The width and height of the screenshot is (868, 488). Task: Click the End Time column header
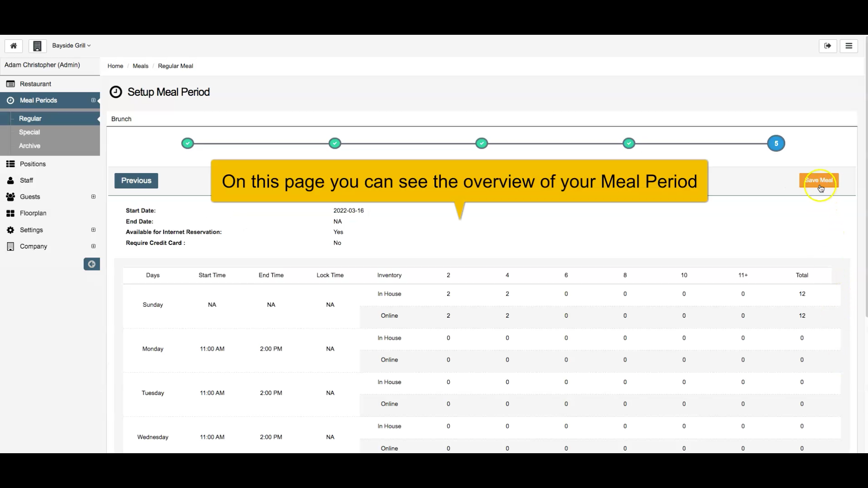click(271, 275)
